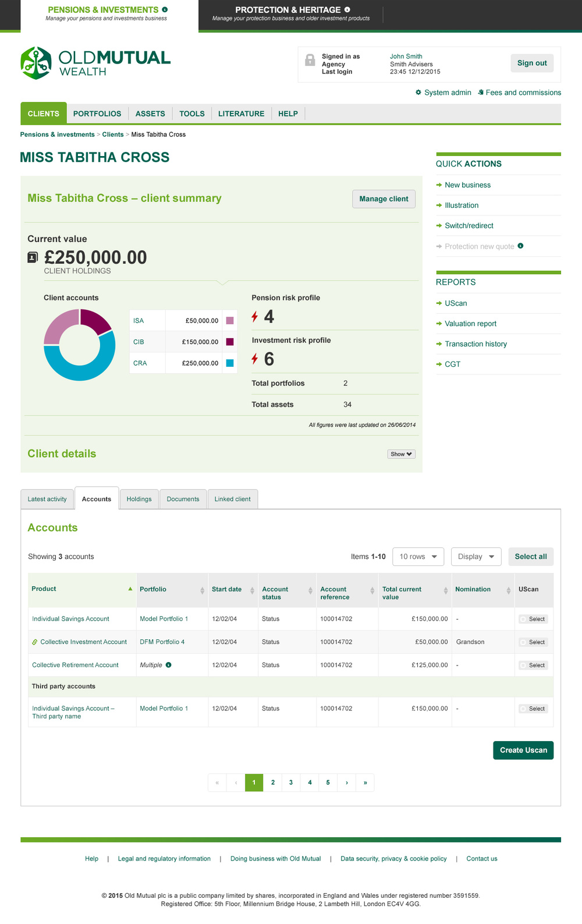Viewport: 582px width, 924px height.
Task: Go to last page double-arrow icon
Action: 365,783
